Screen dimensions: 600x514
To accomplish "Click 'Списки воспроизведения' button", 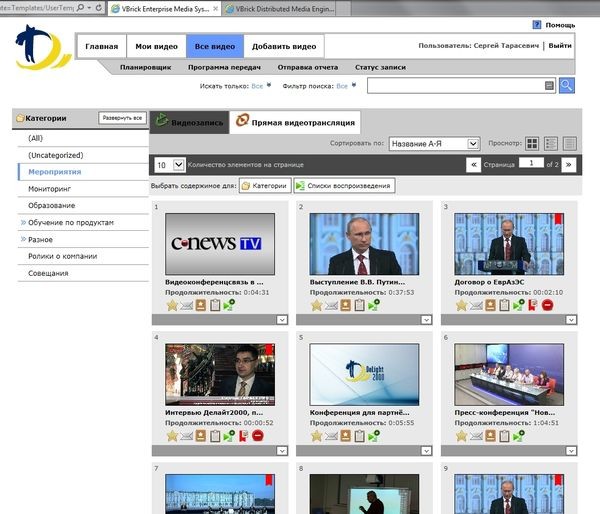I will [344, 186].
